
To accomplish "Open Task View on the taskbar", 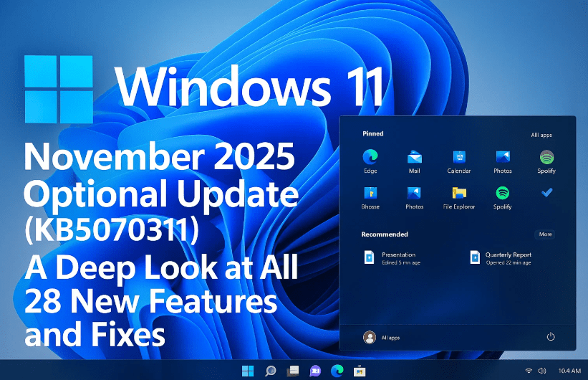I will [293, 371].
